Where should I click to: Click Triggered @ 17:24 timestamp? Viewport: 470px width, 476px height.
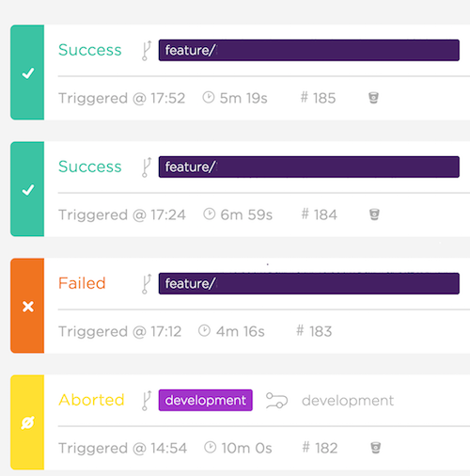coord(122,214)
